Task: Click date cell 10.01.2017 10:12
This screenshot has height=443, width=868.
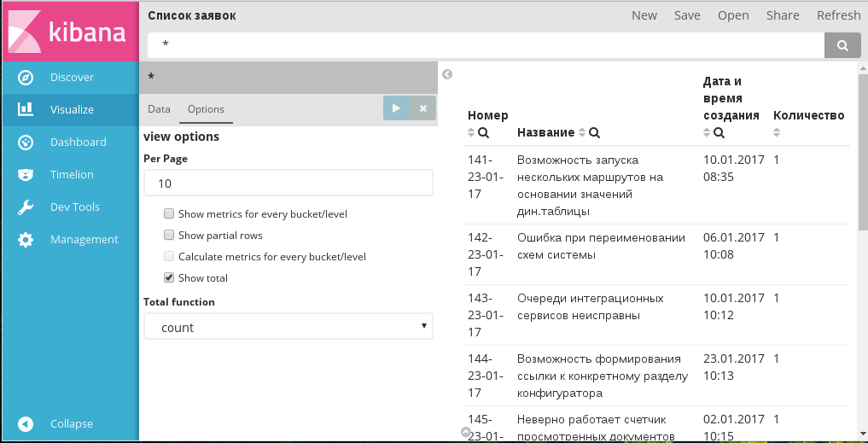Action: (x=734, y=306)
